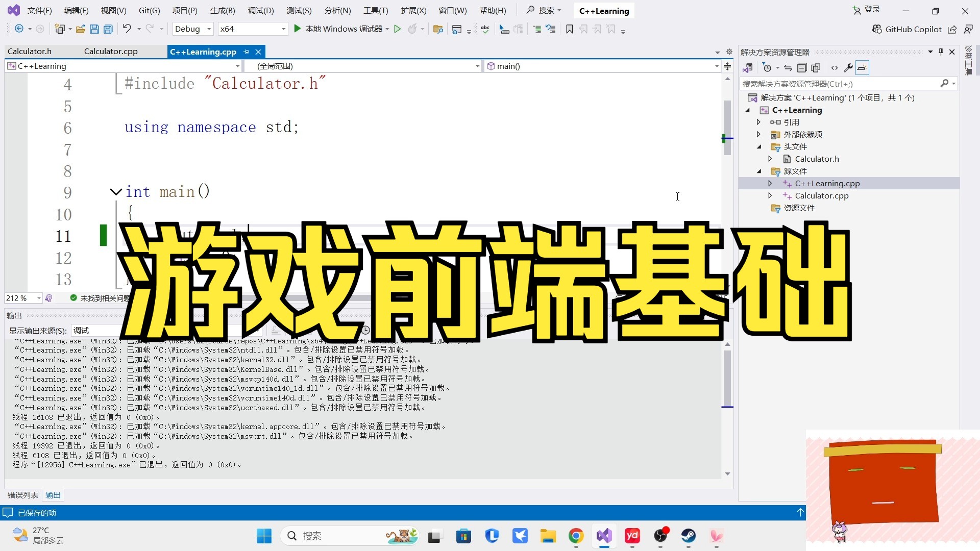Toggle a bookmark with the bookmark toolbar icon
This screenshot has height=551, width=980.
pos(570,29)
